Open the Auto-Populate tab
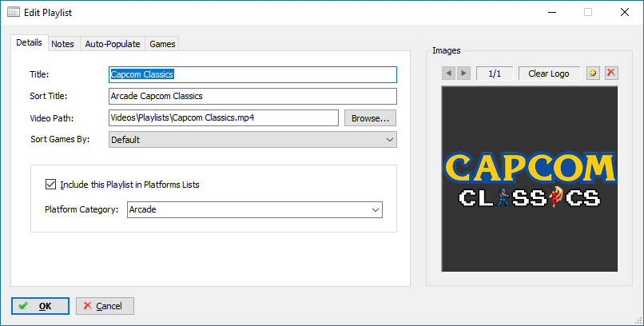This screenshot has height=326, width=644. 113,44
